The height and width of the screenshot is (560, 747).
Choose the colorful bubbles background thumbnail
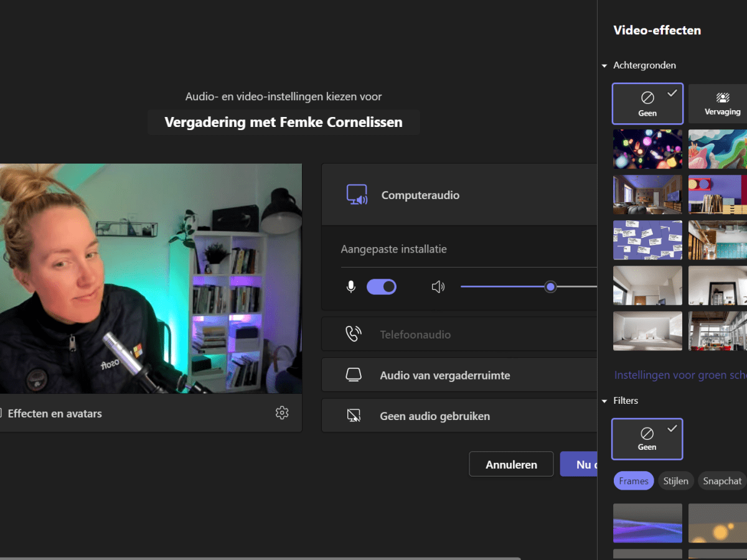[x=647, y=149]
